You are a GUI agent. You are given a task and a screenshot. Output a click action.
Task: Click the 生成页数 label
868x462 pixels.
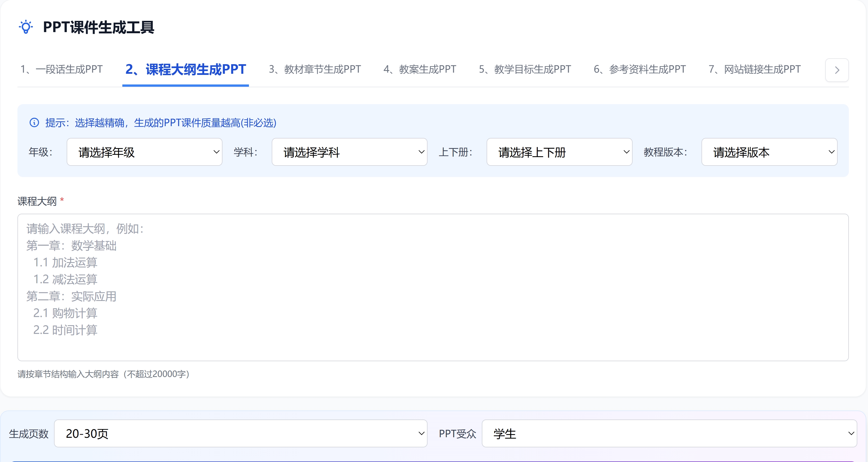point(29,434)
